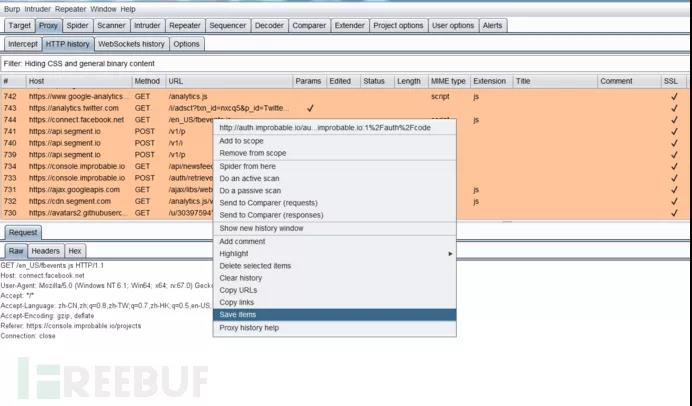Choose Add to scope from context menu

[x=335, y=141]
